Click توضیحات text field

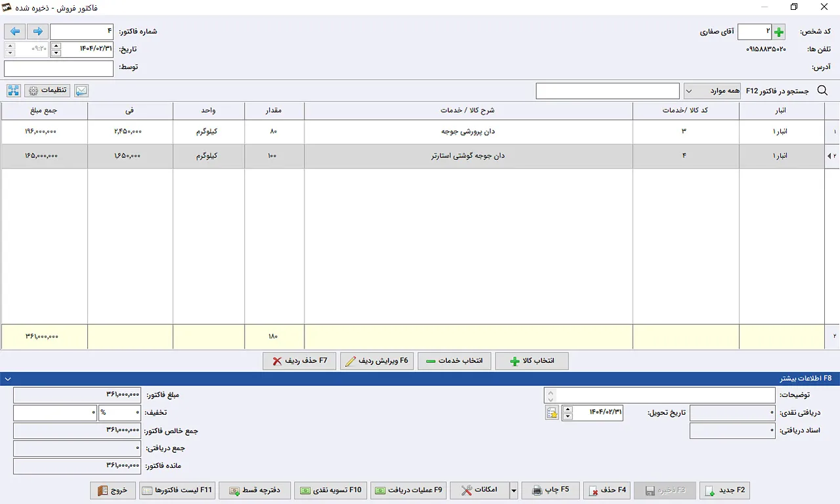tap(665, 395)
